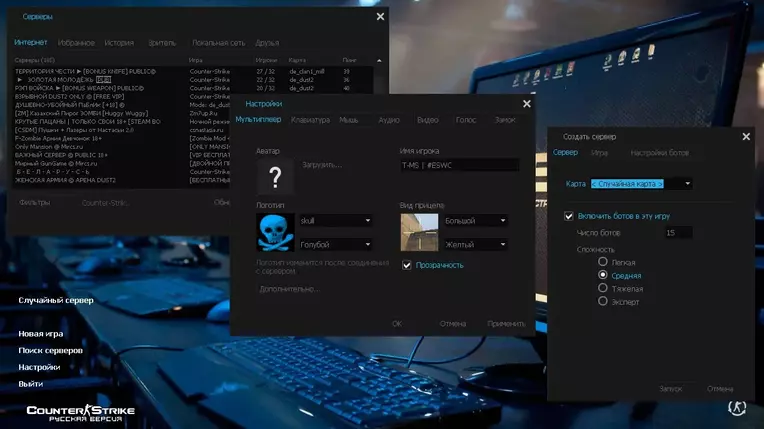Close the Создать сервер window
764x429 pixels.
[746, 136]
